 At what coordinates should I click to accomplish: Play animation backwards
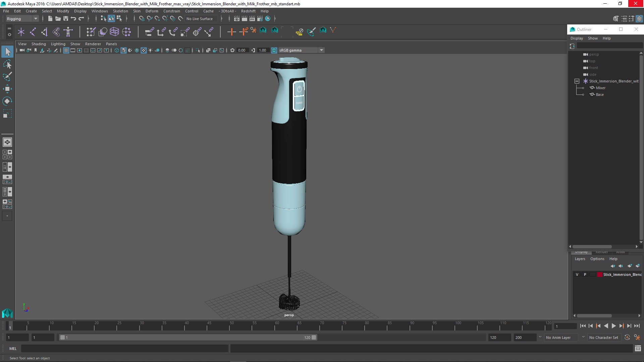(606, 326)
